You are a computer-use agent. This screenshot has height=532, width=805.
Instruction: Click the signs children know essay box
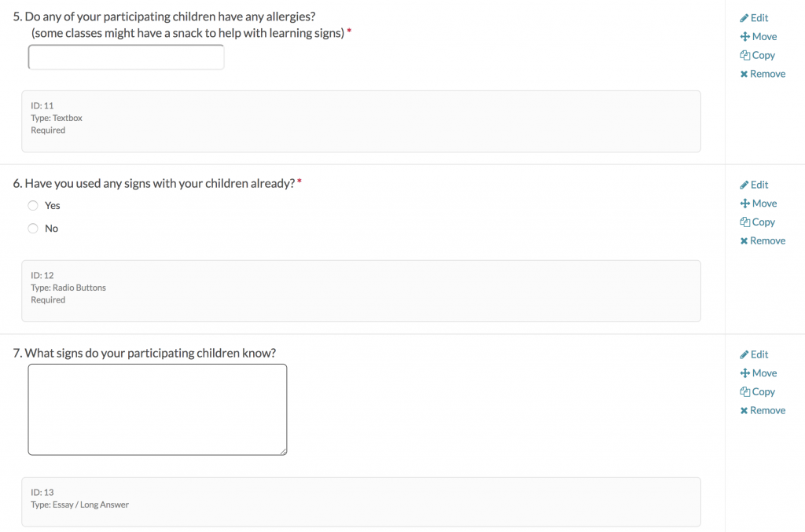157,409
